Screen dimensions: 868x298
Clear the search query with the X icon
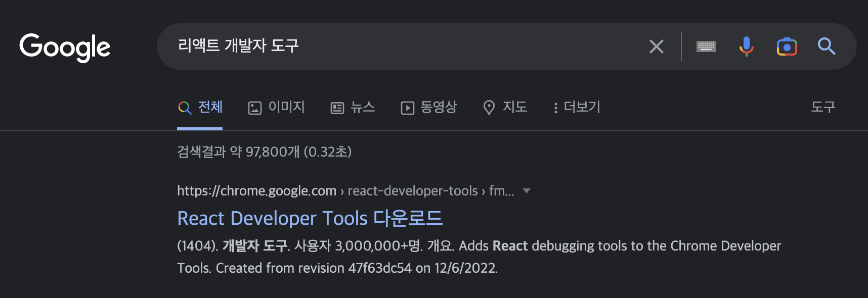point(656,46)
